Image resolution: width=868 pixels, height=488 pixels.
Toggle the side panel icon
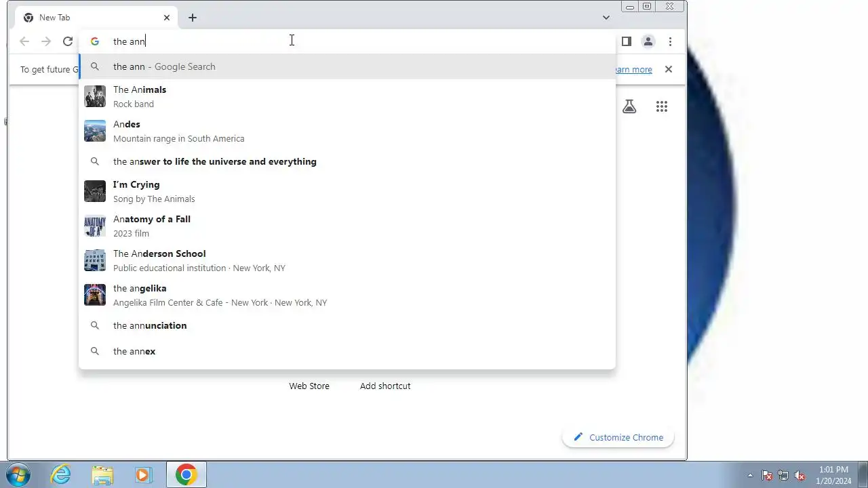click(x=627, y=41)
